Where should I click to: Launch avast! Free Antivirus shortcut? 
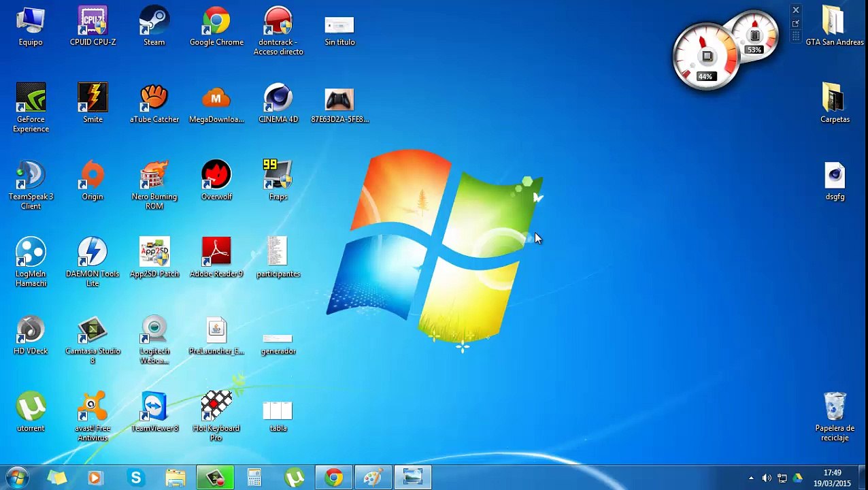coord(93,417)
